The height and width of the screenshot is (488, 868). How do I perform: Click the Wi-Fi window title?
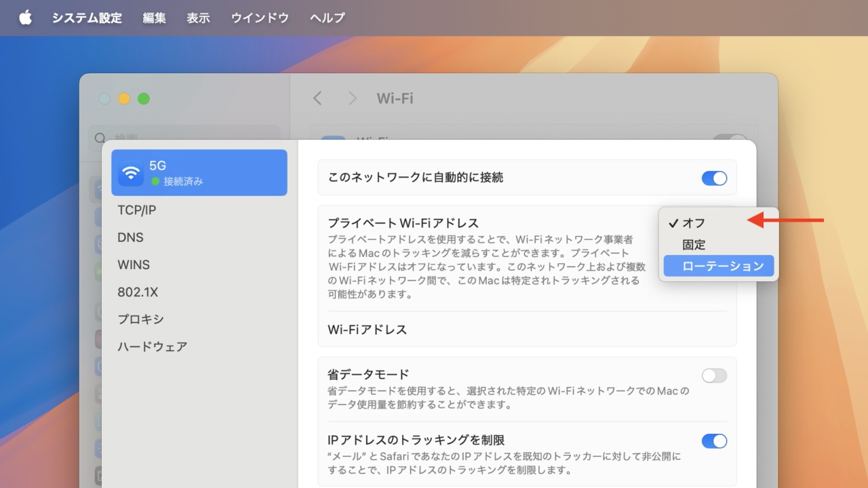(395, 98)
